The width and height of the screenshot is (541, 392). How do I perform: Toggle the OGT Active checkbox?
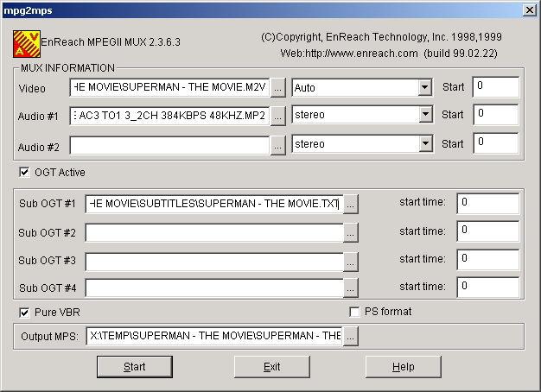(x=24, y=172)
